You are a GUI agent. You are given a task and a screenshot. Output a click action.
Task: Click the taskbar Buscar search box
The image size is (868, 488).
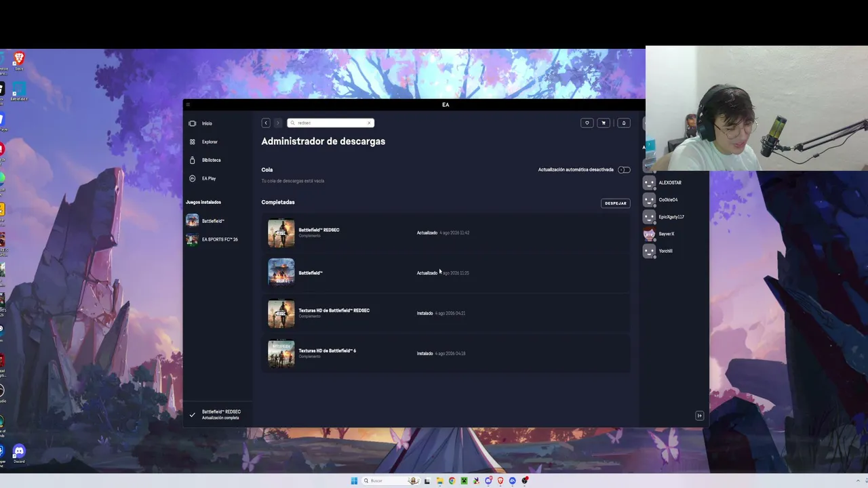(x=391, y=481)
